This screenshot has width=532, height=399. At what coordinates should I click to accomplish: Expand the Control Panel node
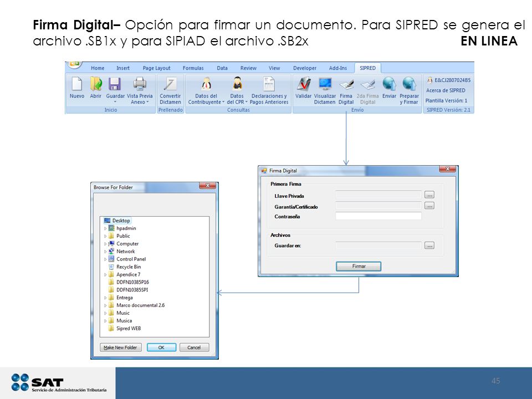[105, 259]
